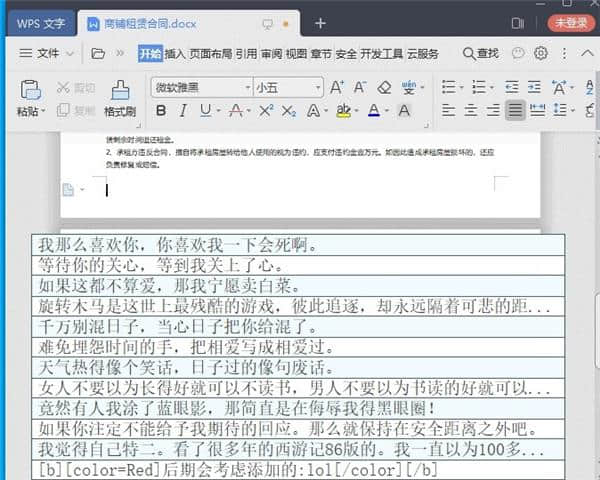Toggle italic formatting
Image resolution: width=600 pixels, height=480 pixels.
click(183, 111)
